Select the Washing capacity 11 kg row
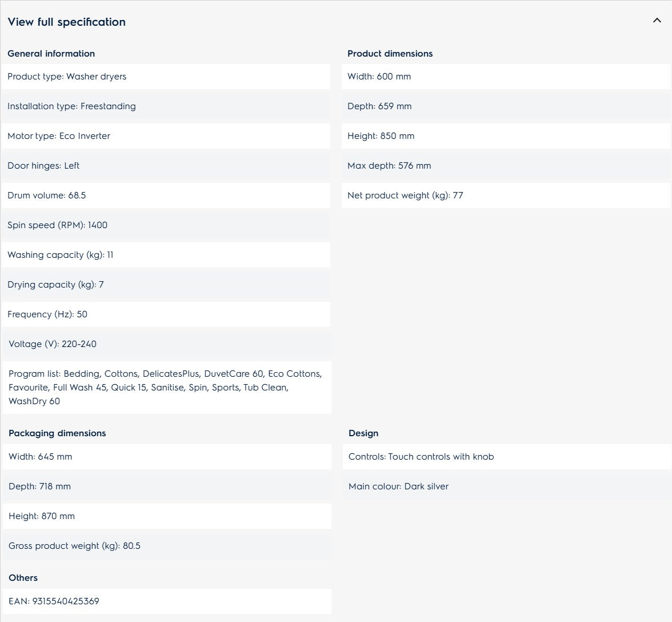 coord(166,255)
